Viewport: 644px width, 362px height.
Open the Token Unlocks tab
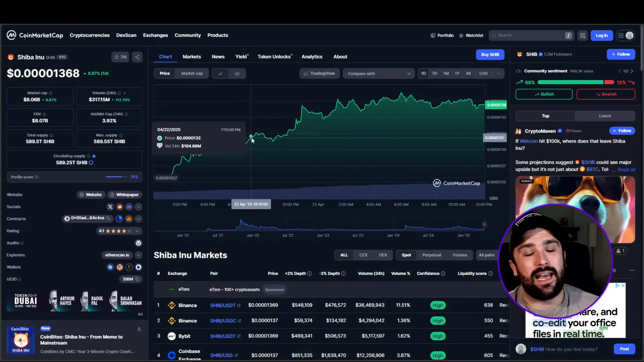click(274, 57)
